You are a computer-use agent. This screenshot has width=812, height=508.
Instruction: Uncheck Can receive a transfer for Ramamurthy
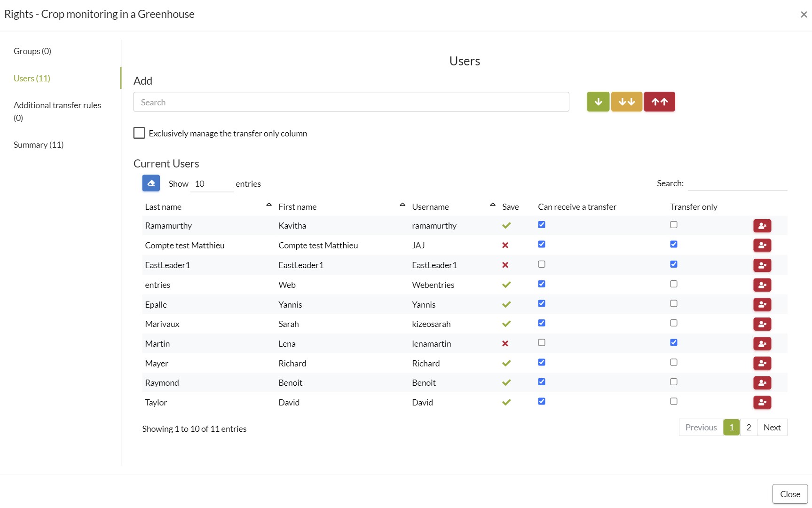click(542, 225)
